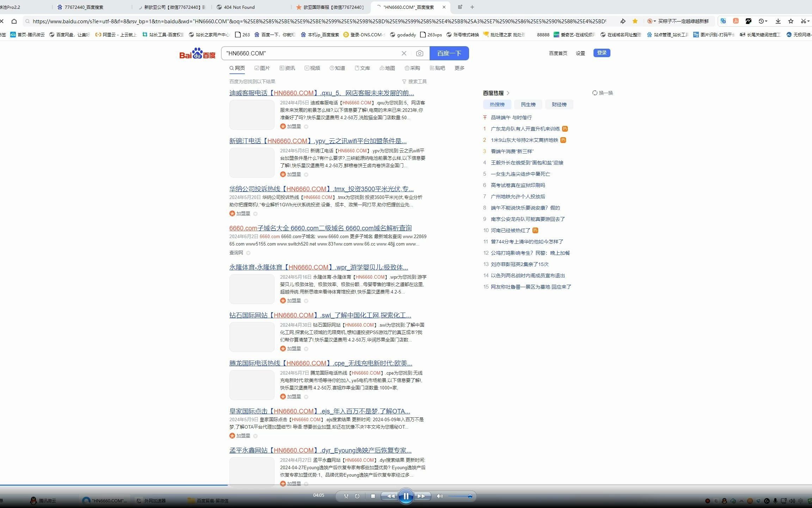Image resolution: width=812 pixels, height=508 pixels.
Task: Mute the player using the speaker icon
Action: (439, 496)
